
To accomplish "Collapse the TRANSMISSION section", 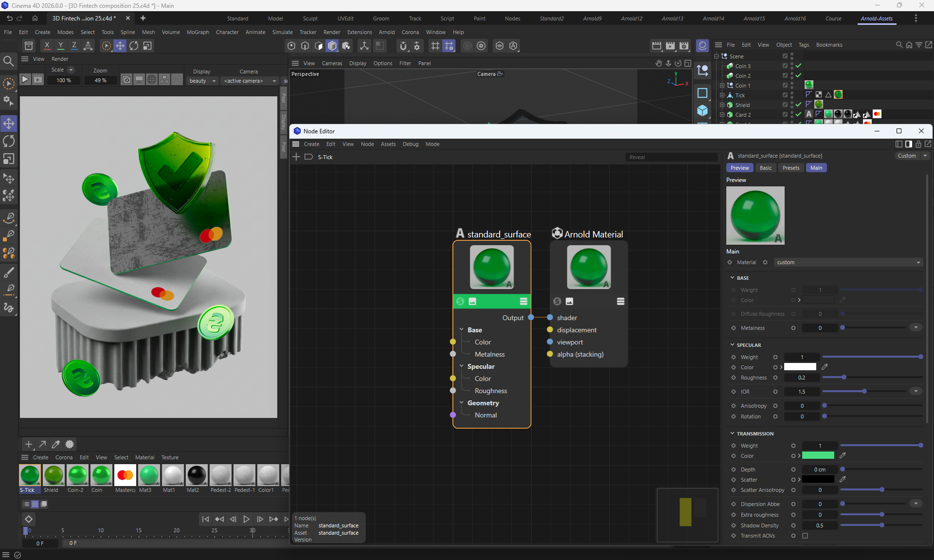I will coord(733,434).
